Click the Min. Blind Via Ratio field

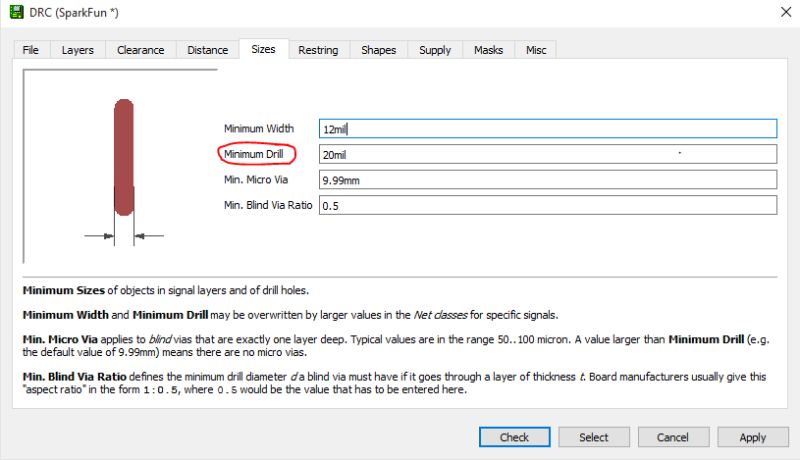coord(548,205)
